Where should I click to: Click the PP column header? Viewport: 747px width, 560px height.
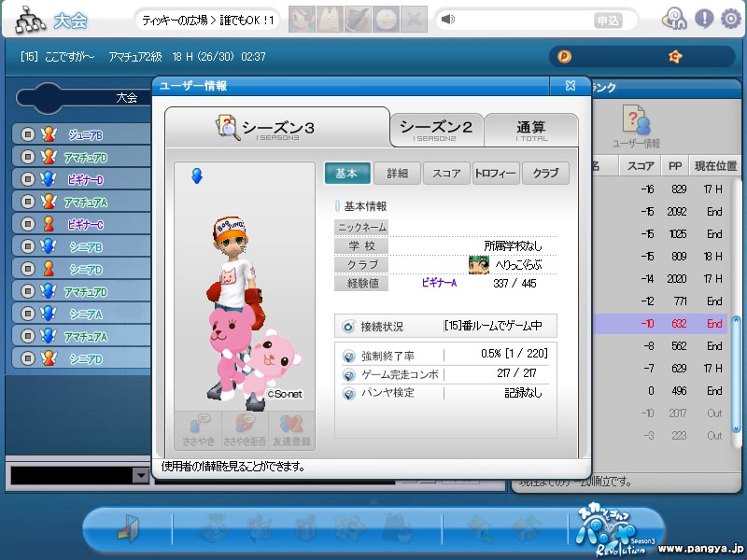coord(675,166)
